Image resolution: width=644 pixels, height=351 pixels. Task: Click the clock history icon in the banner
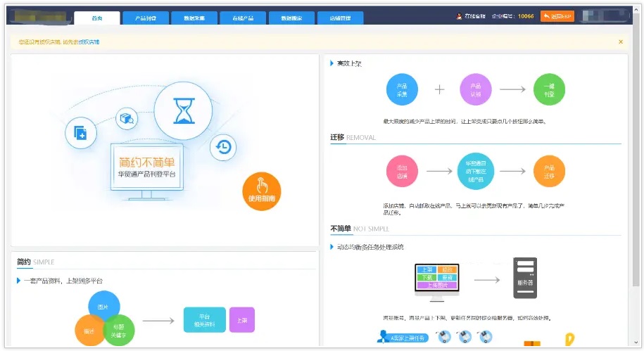[223, 147]
